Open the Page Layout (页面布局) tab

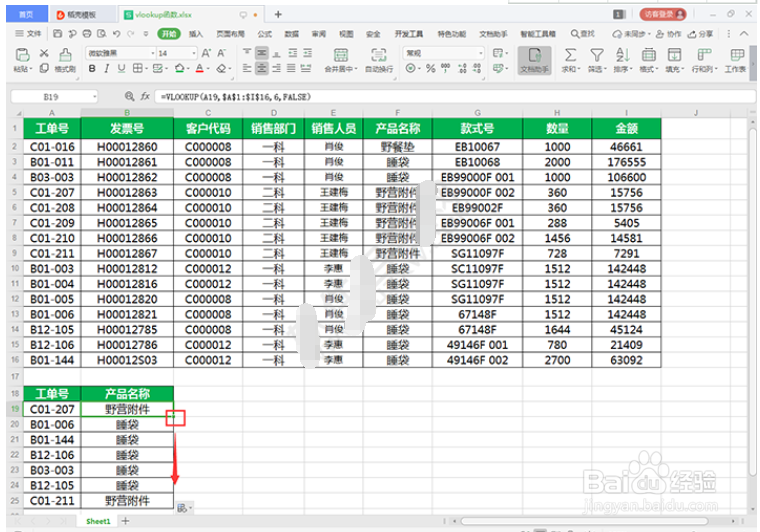[230, 33]
